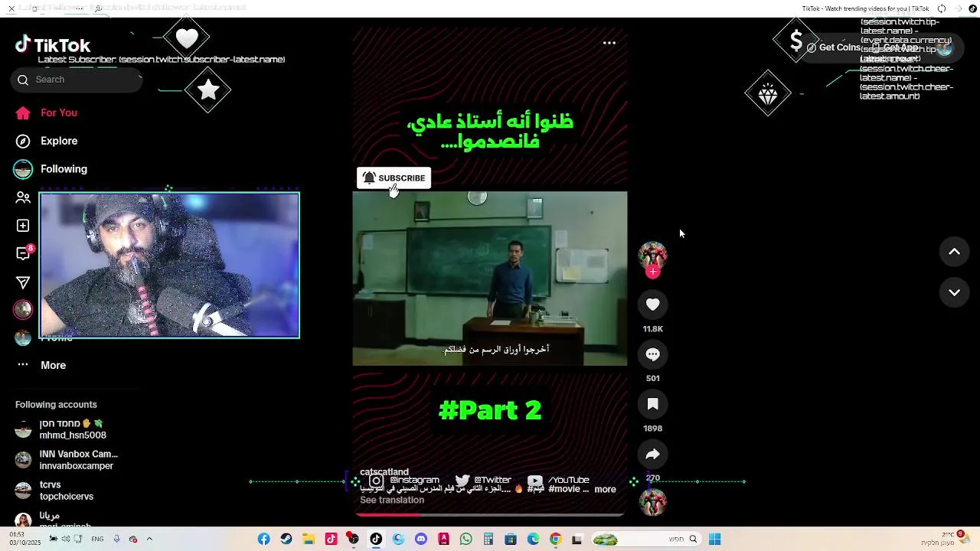Open Calculator from the taskbar
Screen dimensions: 980x551
pos(488,540)
